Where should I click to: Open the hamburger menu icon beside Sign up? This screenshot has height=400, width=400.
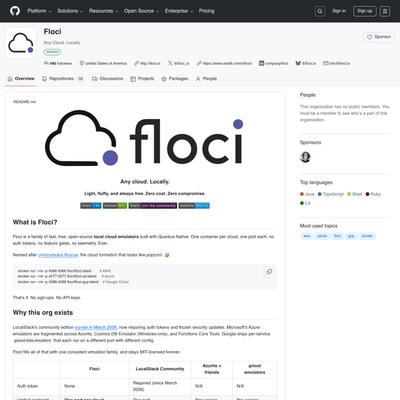(x=385, y=11)
